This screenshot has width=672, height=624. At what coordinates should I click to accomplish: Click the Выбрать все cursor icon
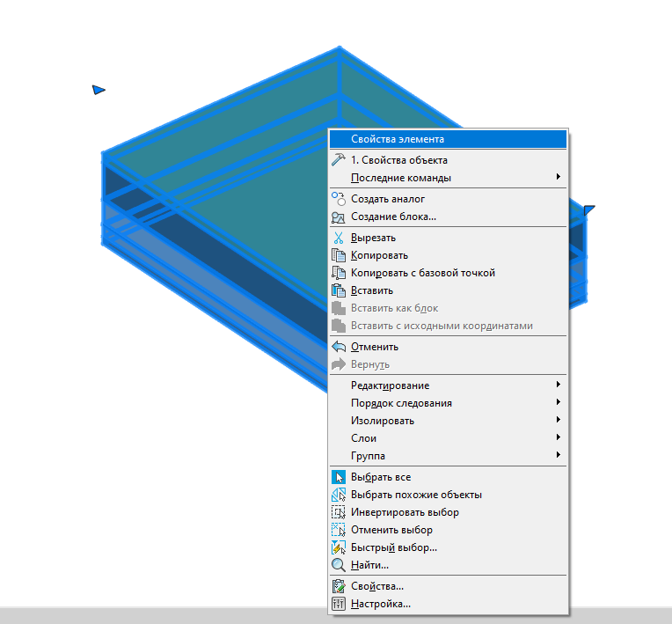coord(339,477)
